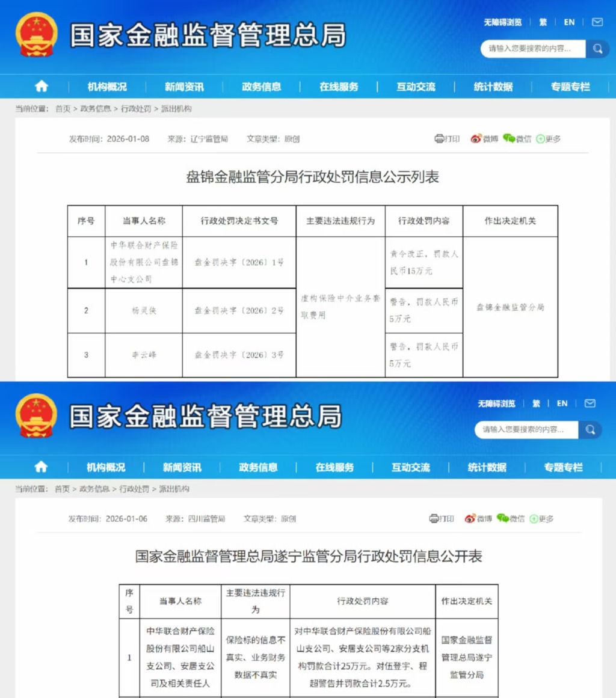Click 无障碍浏览 link in the top header
Screen dimensions: 616x698
[x=503, y=22]
